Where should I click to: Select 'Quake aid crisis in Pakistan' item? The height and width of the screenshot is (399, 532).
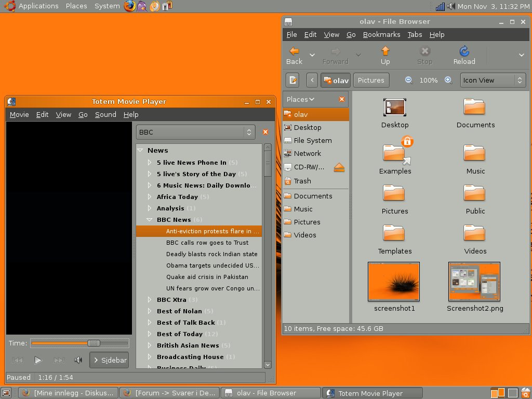click(207, 277)
